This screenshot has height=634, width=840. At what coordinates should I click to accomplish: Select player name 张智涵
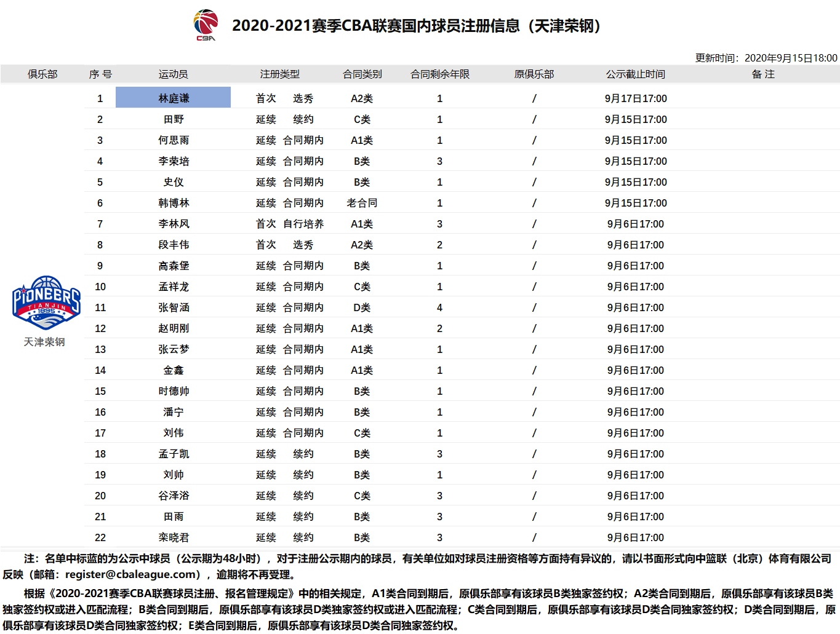coord(174,307)
